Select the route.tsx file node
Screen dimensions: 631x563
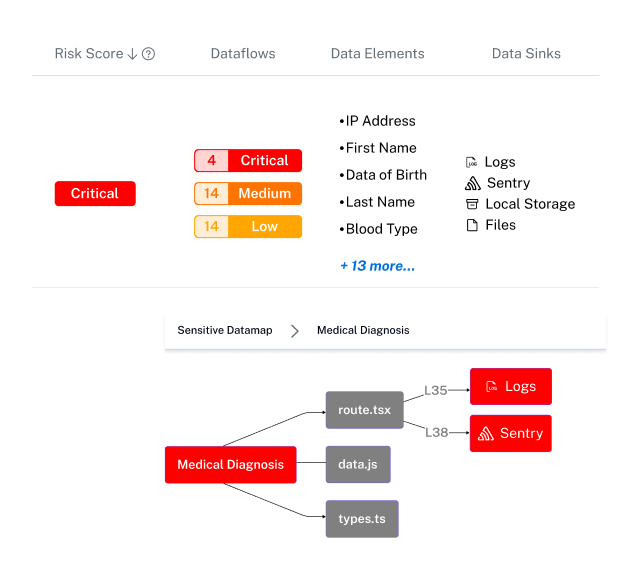coord(364,410)
